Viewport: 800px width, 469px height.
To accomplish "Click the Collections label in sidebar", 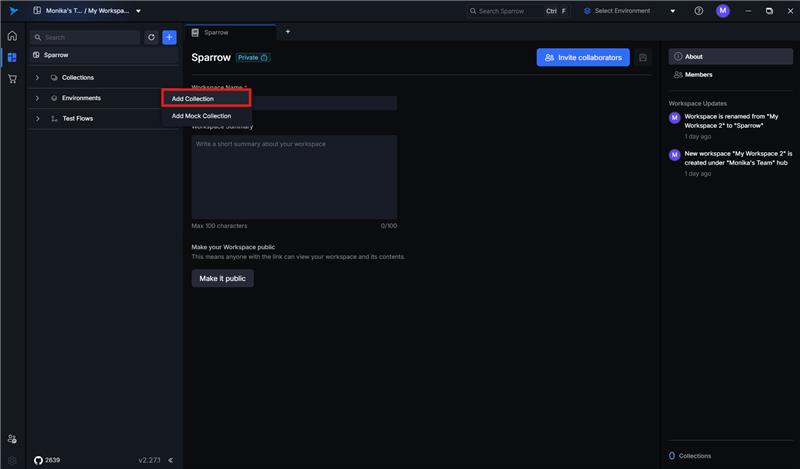I will pyautogui.click(x=78, y=78).
